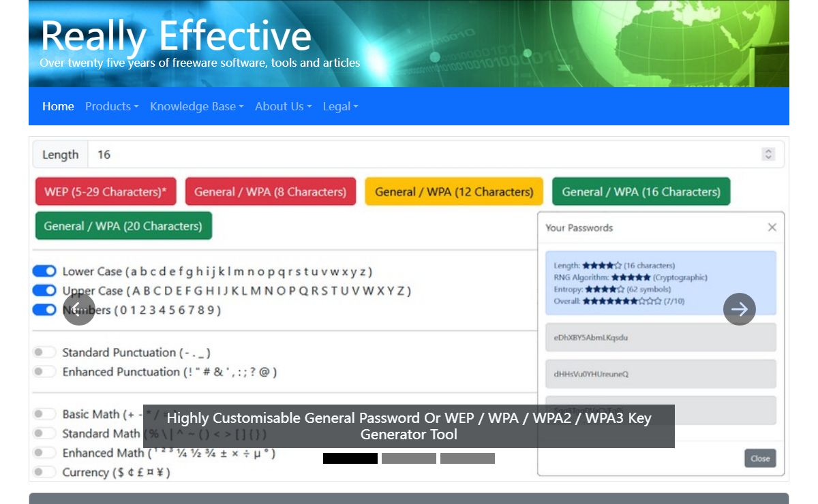818x504 pixels.
Task: Toggle the Lower Case switch
Action: click(44, 272)
